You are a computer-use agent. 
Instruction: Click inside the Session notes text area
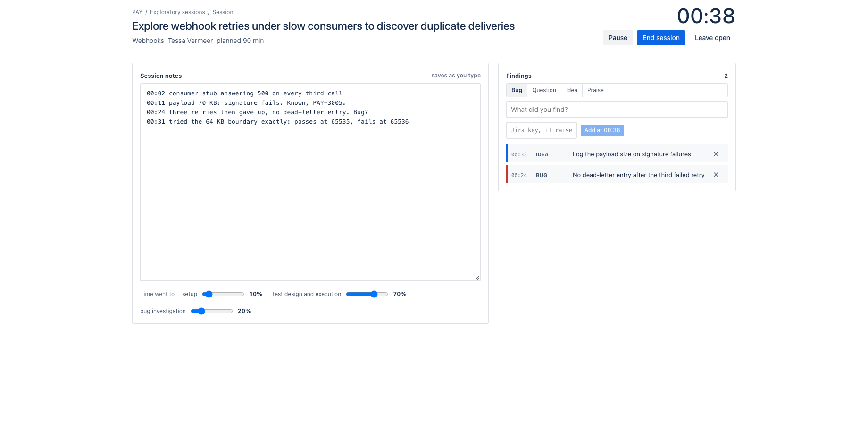click(x=310, y=182)
